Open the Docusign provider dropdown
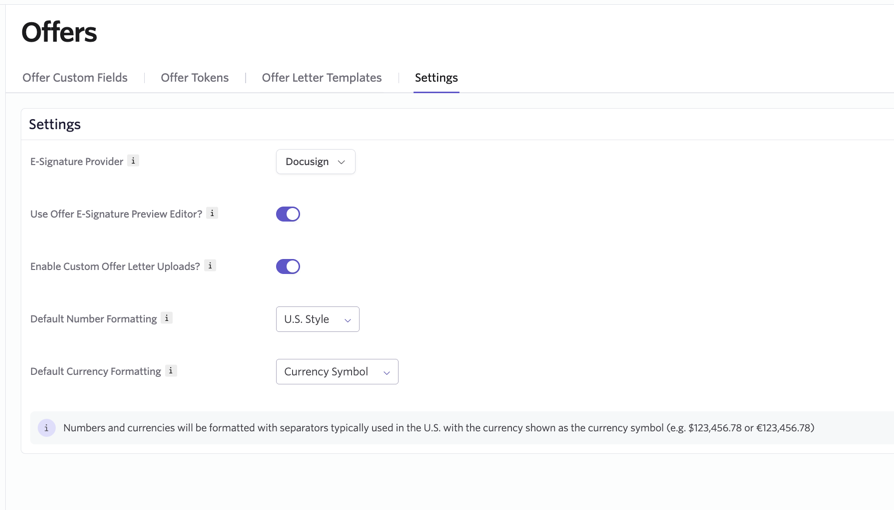894x510 pixels. [315, 162]
